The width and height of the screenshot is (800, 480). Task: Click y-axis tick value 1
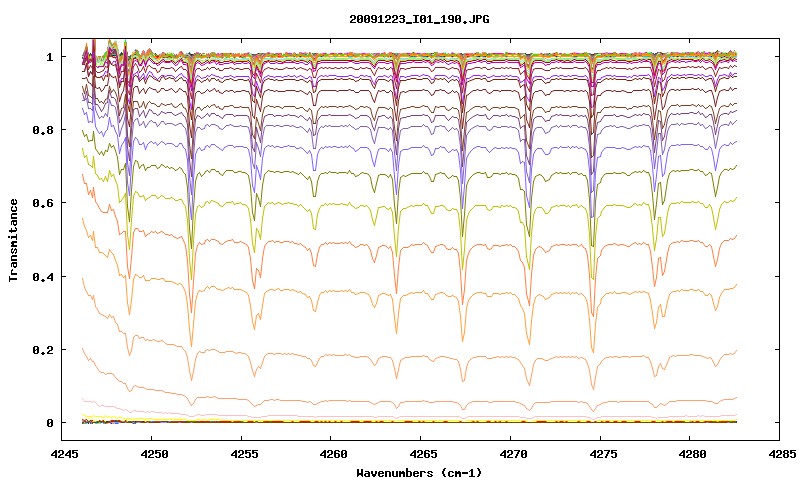(49, 57)
